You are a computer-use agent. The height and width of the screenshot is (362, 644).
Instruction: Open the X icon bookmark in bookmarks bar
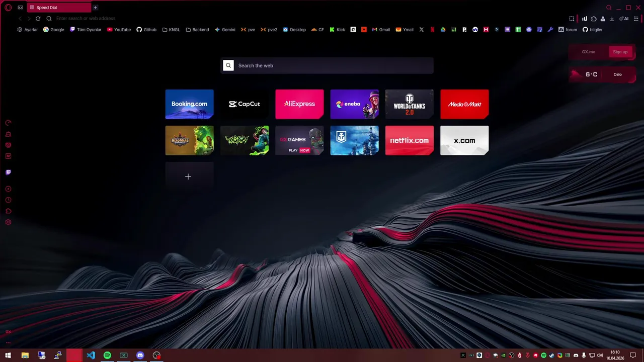(x=422, y=30)
